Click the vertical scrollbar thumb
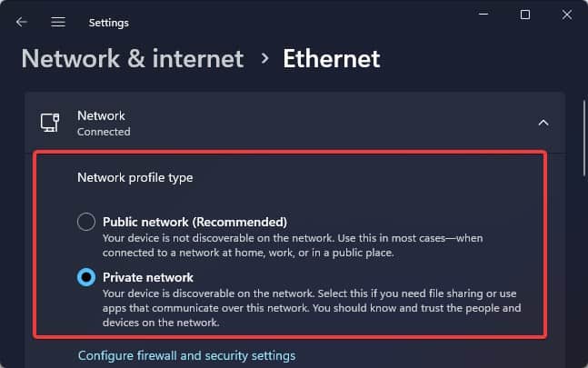 tap(584, 138)
